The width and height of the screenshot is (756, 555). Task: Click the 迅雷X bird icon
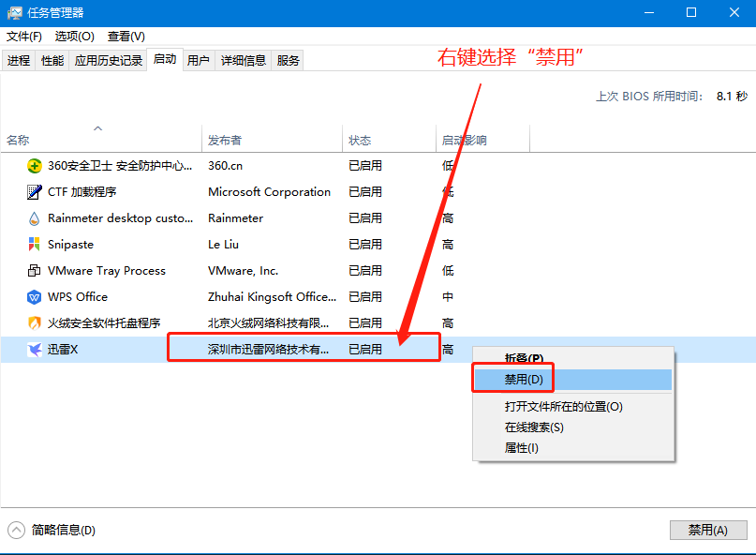[x=35, y=349]
